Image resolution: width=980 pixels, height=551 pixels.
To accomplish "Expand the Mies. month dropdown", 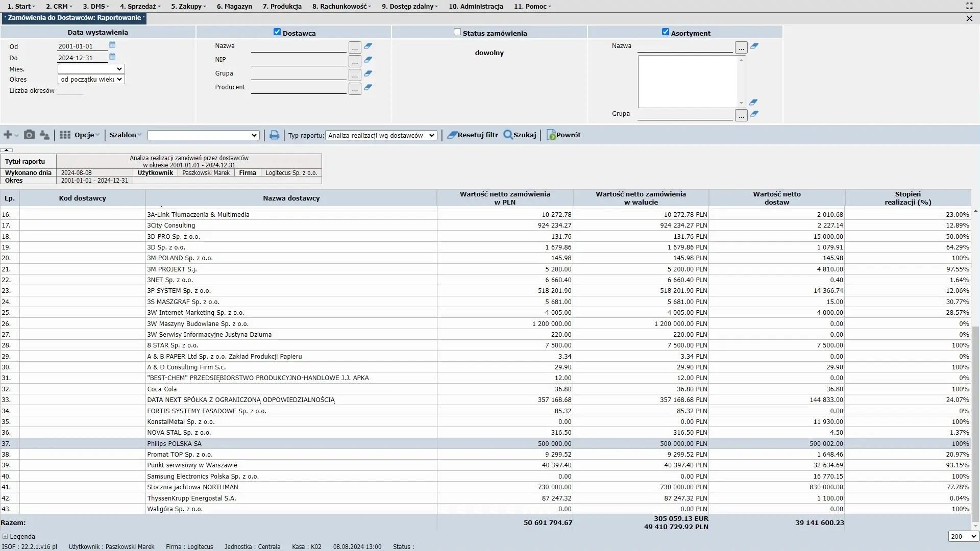I will coord(91,69).
